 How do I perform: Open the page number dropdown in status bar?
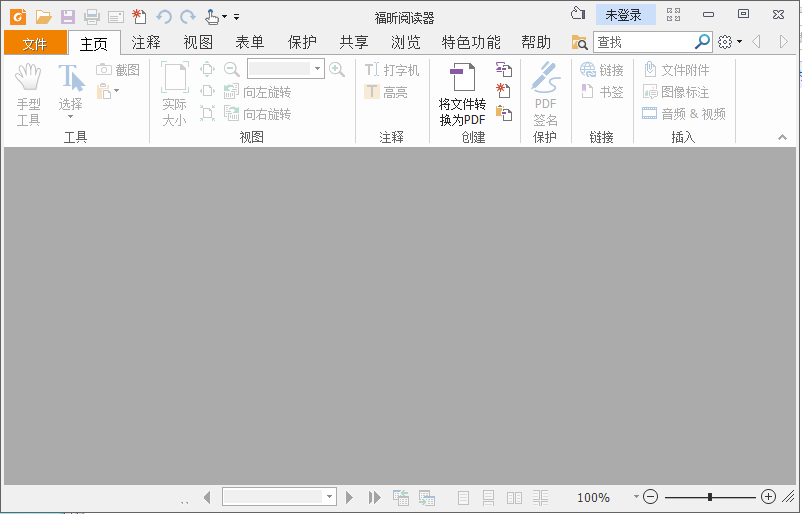(x=329, y=497)
